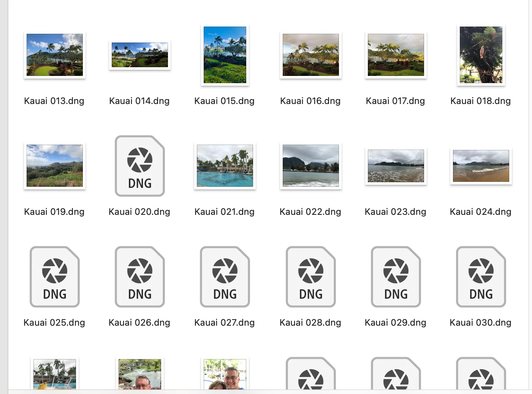Select the Kauai 027.dng DNG icon

click(225, 277)
